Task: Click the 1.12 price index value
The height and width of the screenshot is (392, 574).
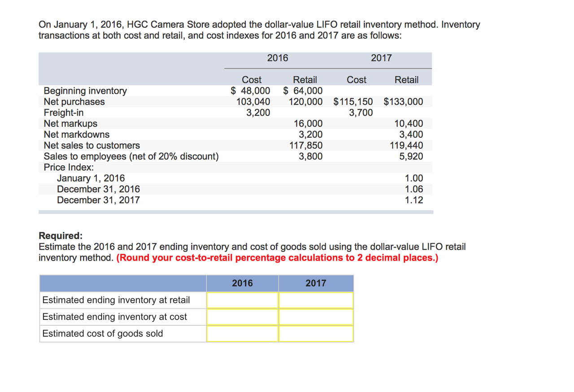Action: pos(414,200)
